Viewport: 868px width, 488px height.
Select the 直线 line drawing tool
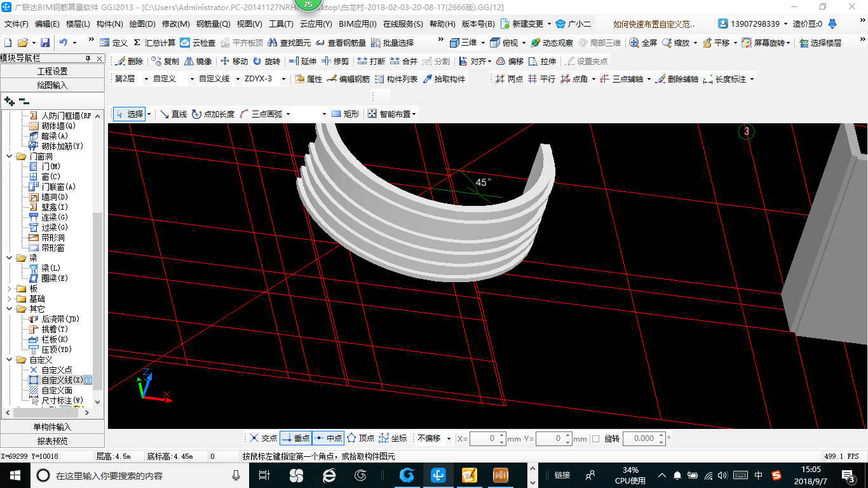coord(173,114)
